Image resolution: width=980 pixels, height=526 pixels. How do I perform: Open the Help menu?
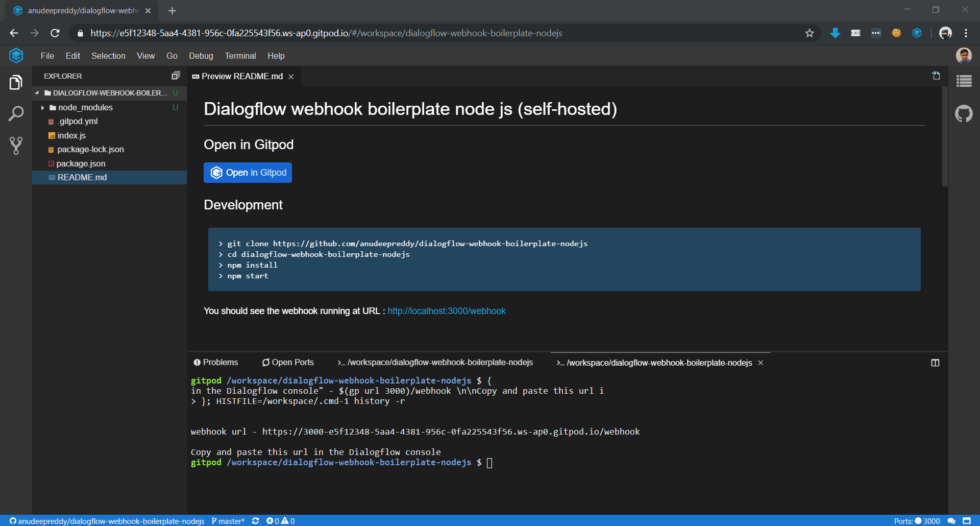click(276, 56)
